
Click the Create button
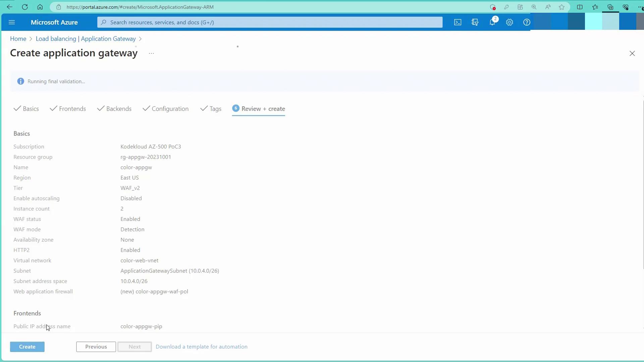pyautogui.click(x=27, y=347)
